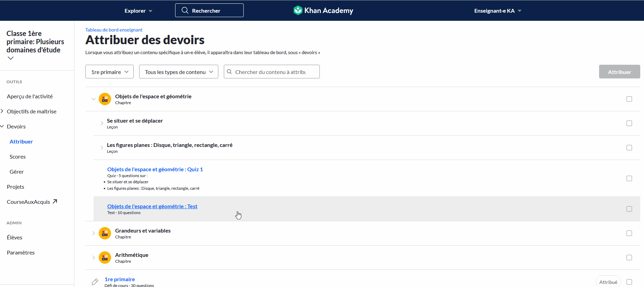This screenshot has height=287, width=644.
Task: Expand the Les figures planes lesson
Action: 102,148
